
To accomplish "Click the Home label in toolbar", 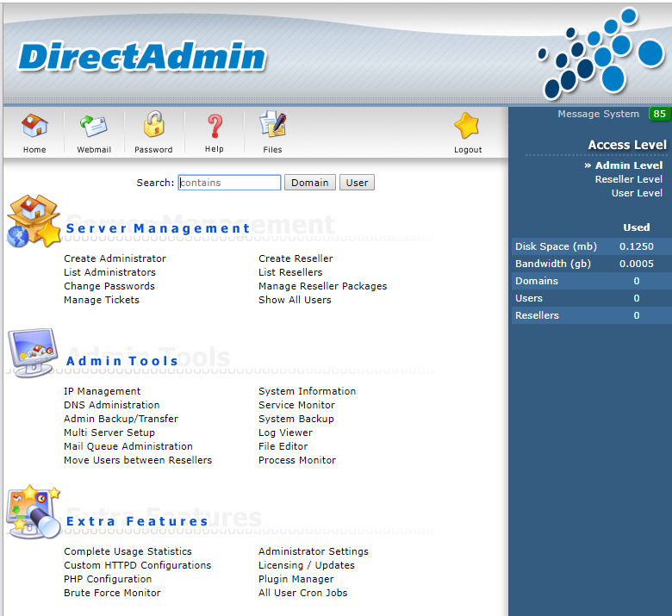I will 34,150.
